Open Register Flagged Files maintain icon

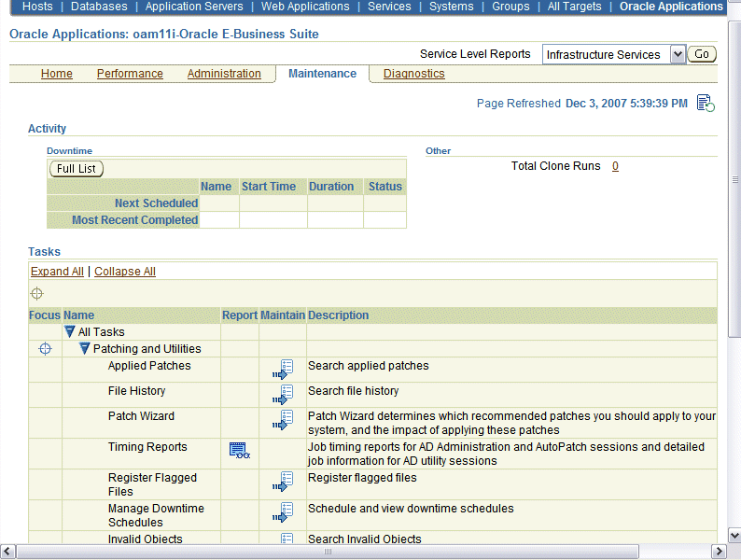point(283,482)
